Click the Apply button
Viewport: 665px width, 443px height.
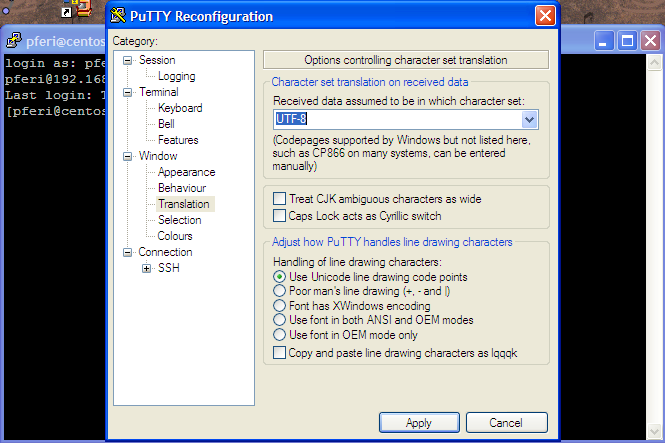419,423
